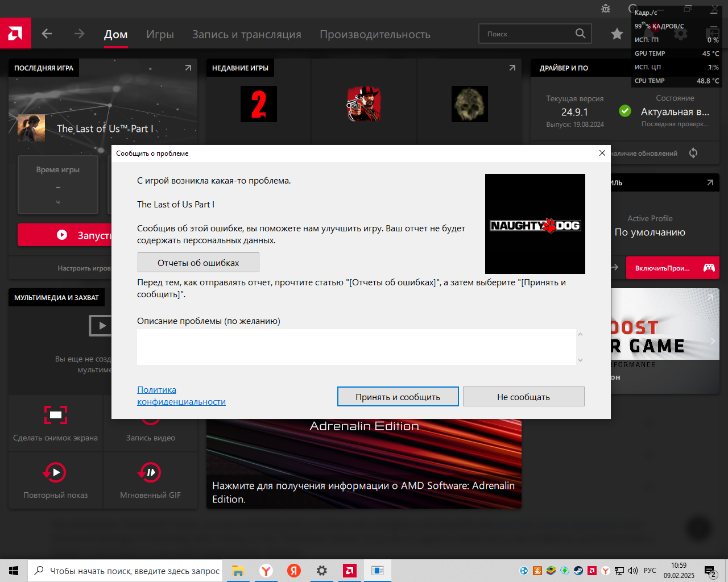
Task: Click the ВключитьПрои... red button
Action: [672, 268]
